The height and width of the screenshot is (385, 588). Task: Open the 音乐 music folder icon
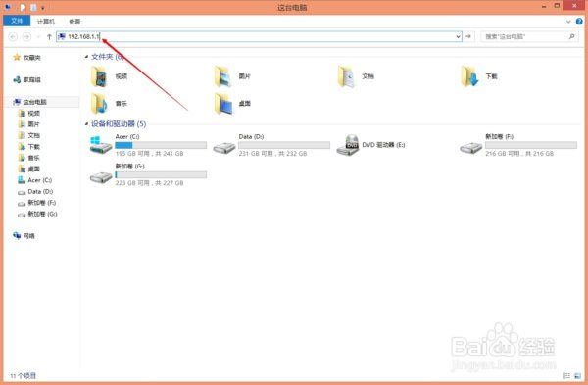(99, 104)
